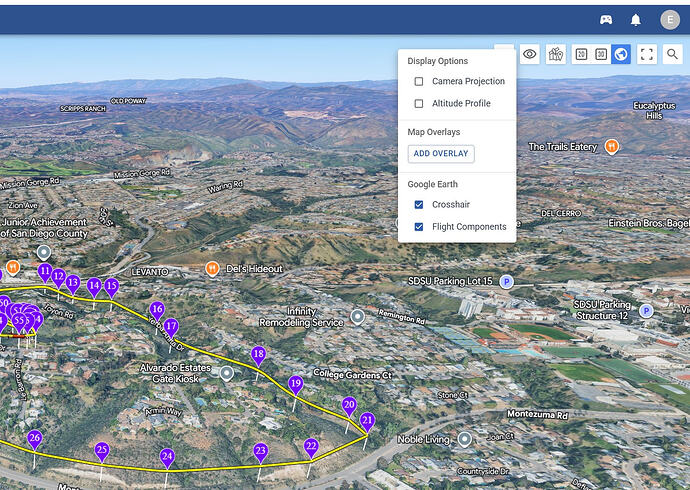Select waypoint marker 20

coord(349,406)
